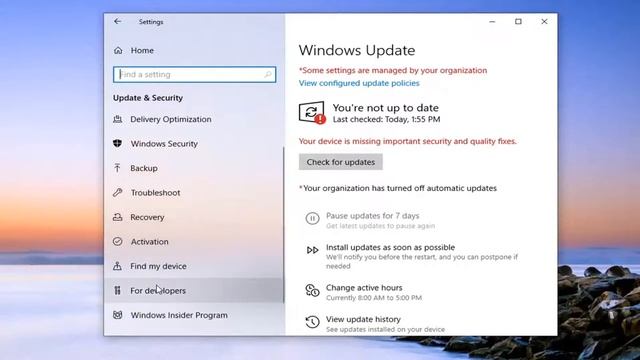
Task: Click the Activation checkmark icon
Action: tap(118, 242)
